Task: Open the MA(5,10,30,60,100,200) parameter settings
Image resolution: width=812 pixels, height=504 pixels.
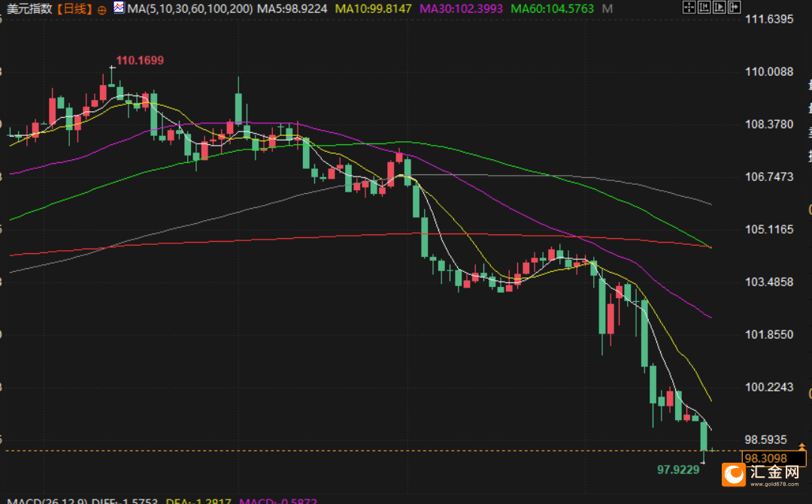Action: (190, 9)
